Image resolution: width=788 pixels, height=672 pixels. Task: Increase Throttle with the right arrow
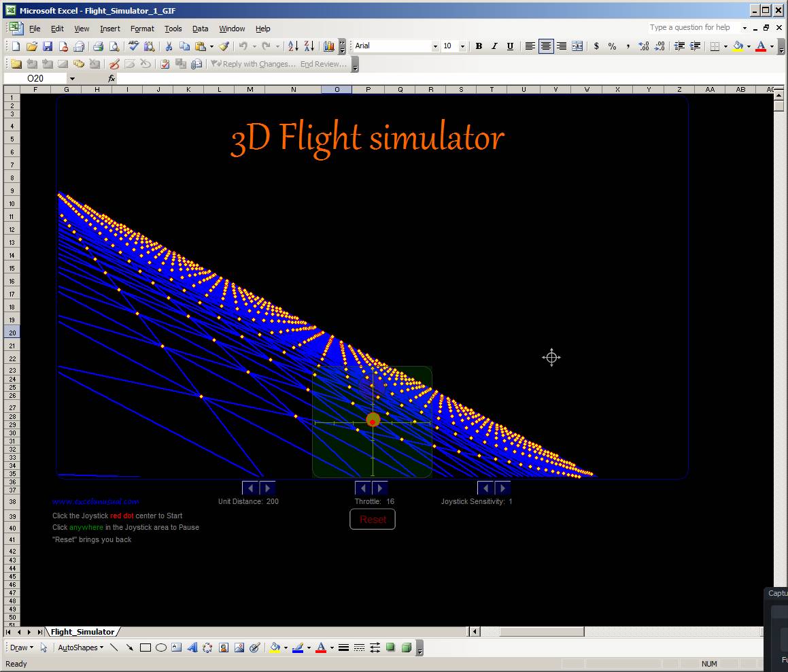tap(380, 488)
